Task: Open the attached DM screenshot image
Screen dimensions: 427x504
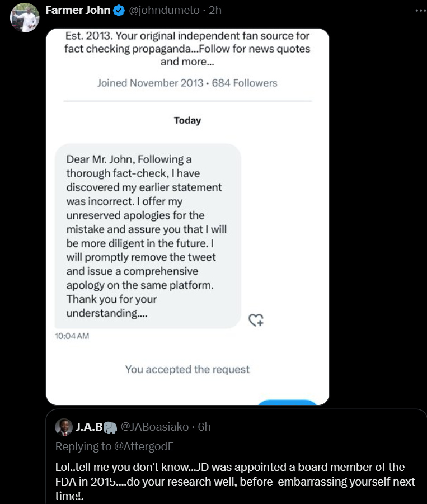Action: point(187,216)
